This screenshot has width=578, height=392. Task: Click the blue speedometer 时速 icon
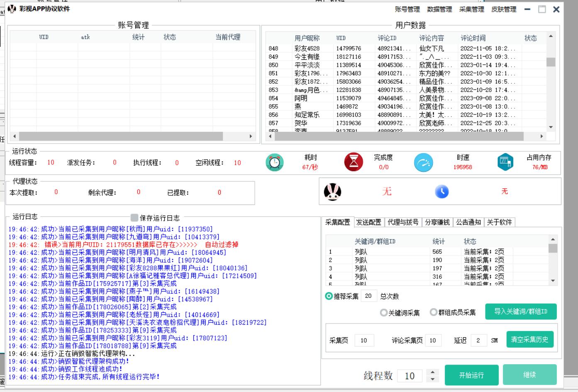(423, 163)
